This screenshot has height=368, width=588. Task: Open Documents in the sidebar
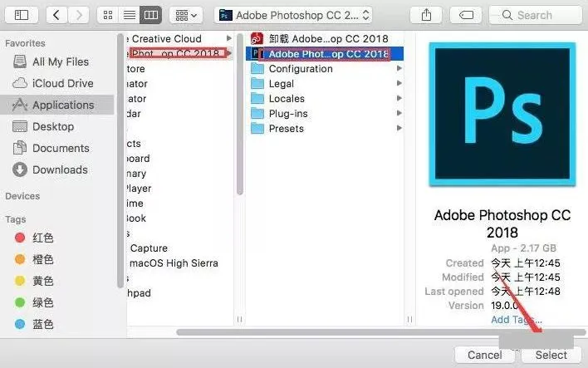57,148
